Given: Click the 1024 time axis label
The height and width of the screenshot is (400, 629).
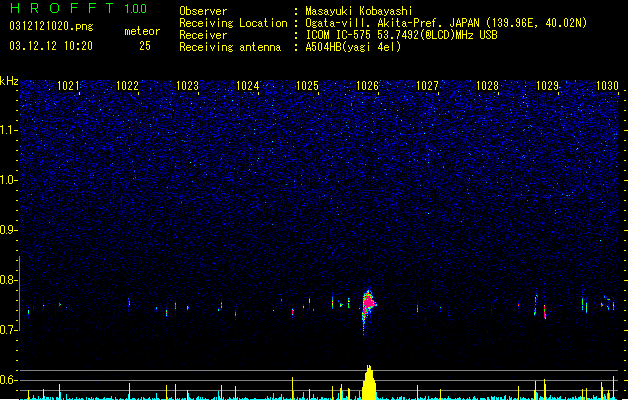Looking at the screenshot, I should pyautogui.click(x=248, y=86).
